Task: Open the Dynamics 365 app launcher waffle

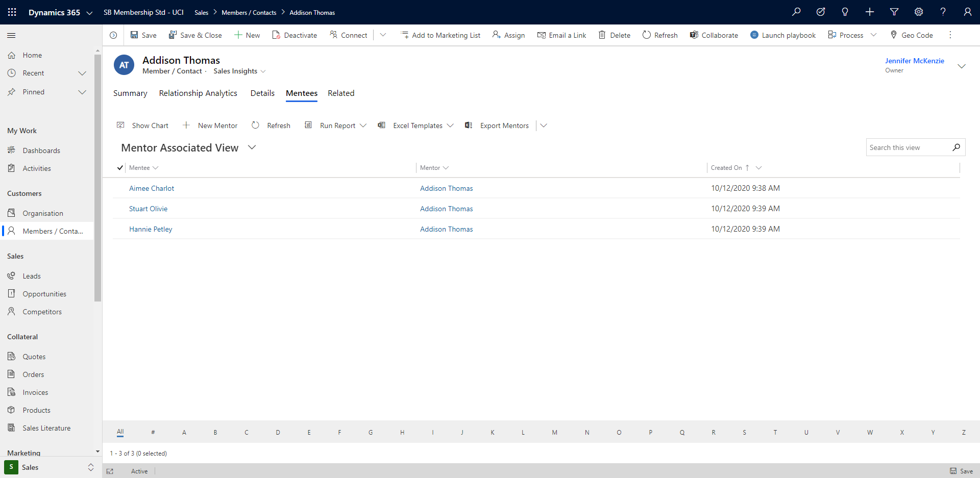Action: point(12,12)
